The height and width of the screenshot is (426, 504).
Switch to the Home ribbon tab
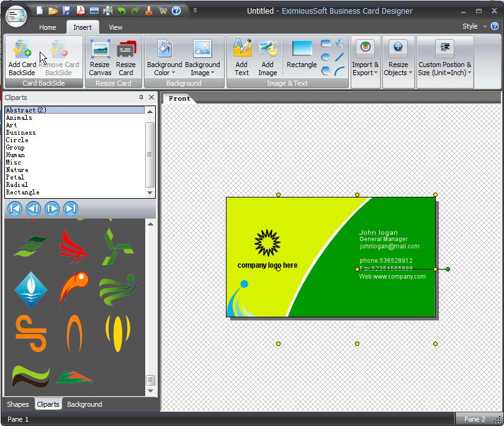(48, 27)
